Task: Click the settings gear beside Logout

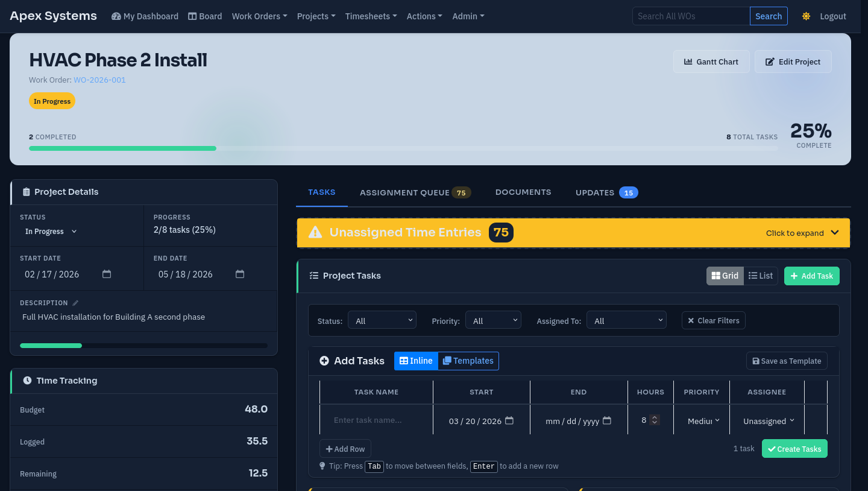Action: tap(806, 16)
